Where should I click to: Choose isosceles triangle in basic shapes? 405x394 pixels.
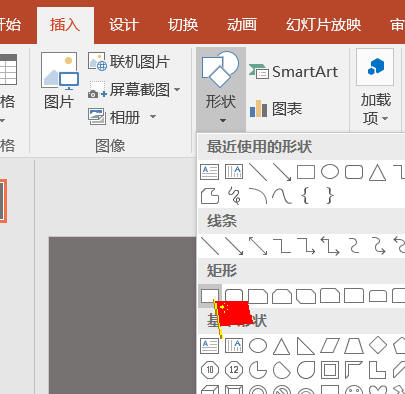282,346
